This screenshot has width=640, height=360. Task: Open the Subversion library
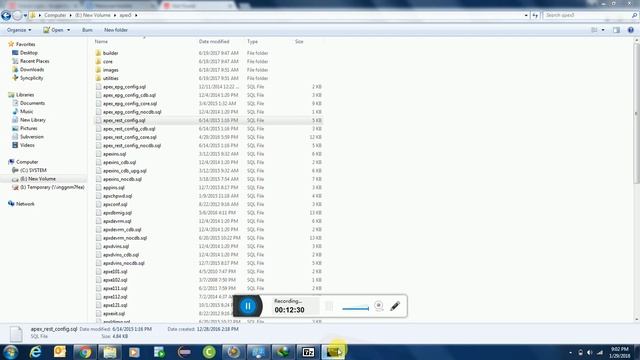[x=32, y=136]
